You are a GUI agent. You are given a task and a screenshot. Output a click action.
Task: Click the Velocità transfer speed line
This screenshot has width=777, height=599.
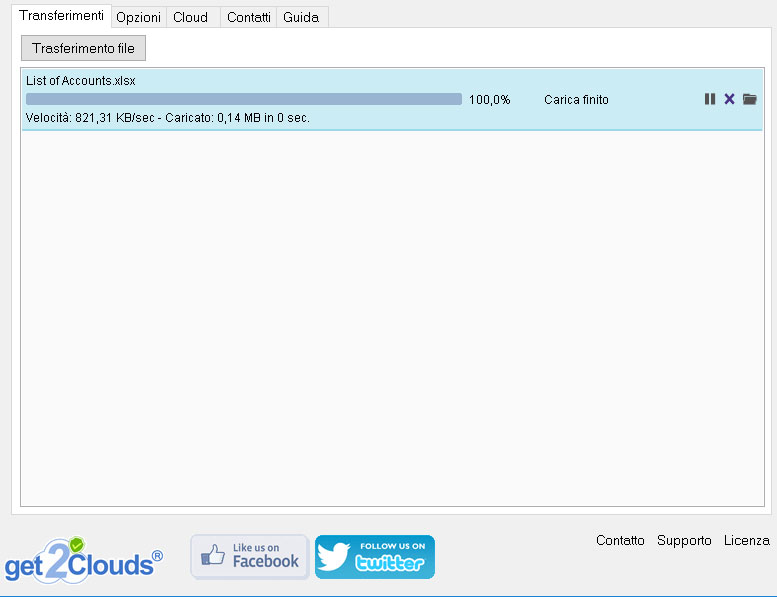[x=168, y=118]
